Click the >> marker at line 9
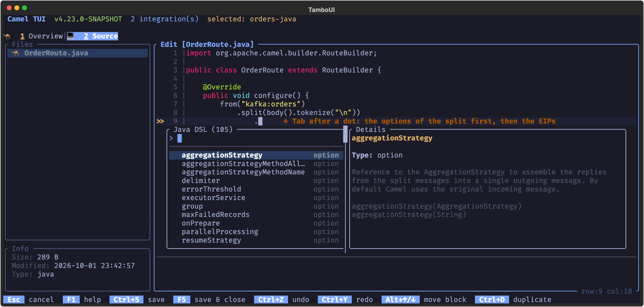 click(x=160, y=121)
